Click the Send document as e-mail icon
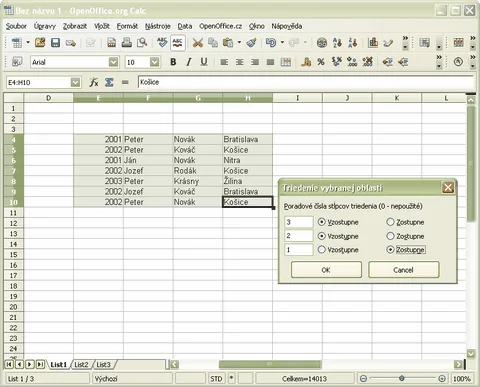480x387 pixels. point(71,43)
